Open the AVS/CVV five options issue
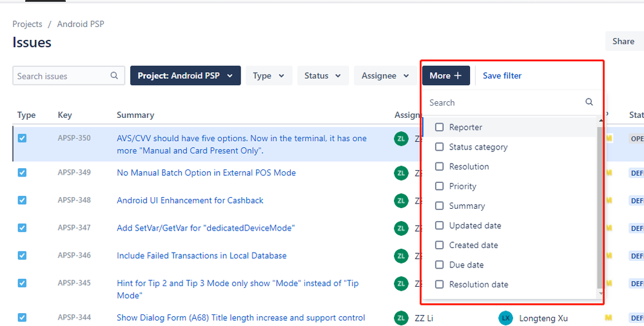 click(242, 144)
